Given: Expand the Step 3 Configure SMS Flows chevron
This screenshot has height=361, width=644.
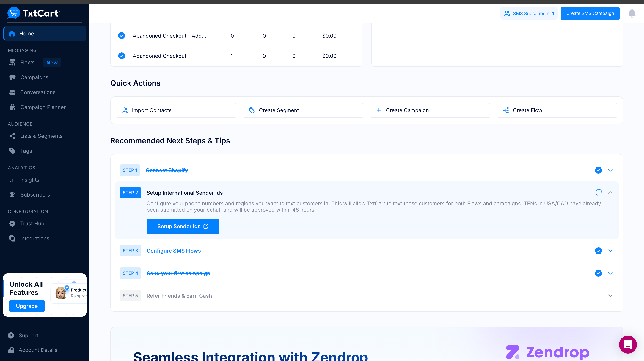Looking at the screenshot, I should pyautogui.click(x=610, y=251).
